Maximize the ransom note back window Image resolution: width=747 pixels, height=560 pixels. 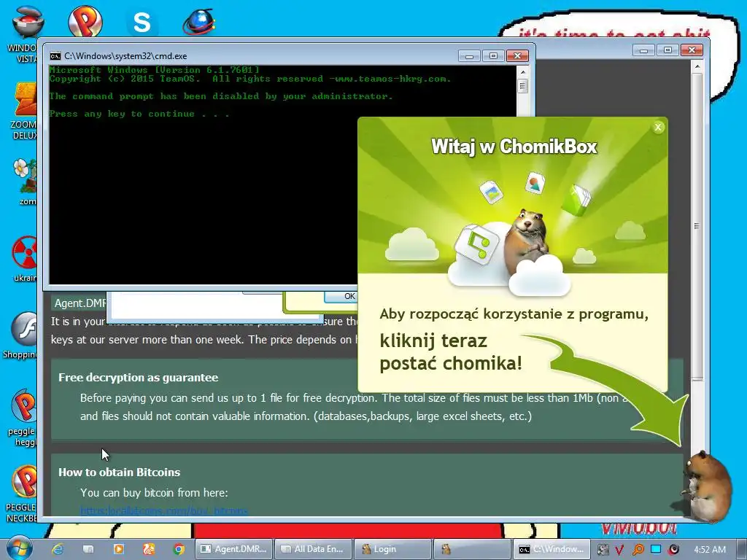(x=667, y=50)
